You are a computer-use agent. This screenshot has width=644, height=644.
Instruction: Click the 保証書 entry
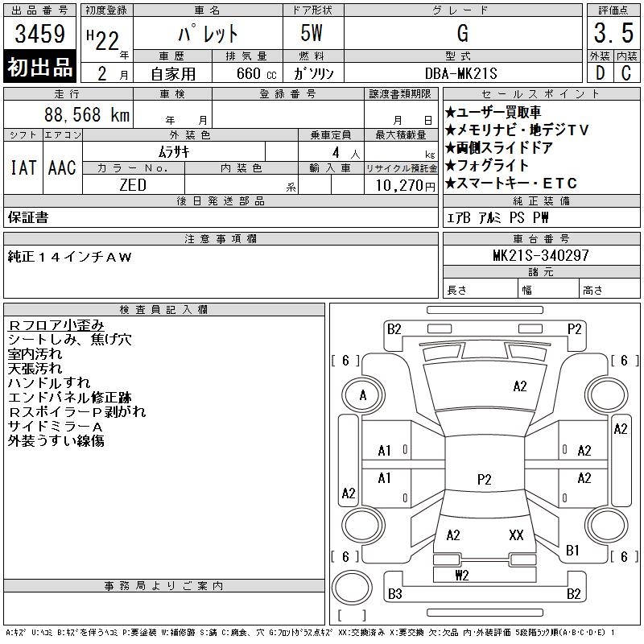pos(28,217)
